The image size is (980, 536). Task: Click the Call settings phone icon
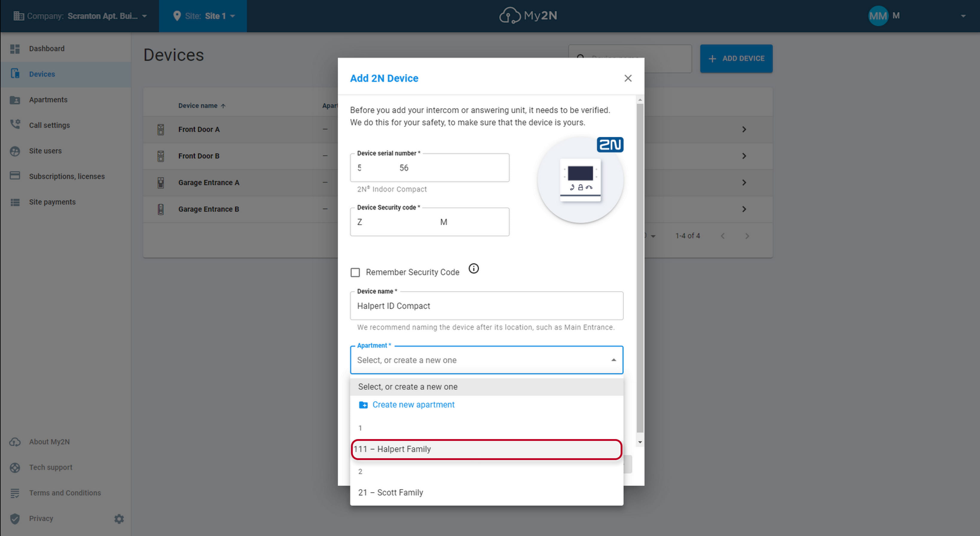[15, 124]
